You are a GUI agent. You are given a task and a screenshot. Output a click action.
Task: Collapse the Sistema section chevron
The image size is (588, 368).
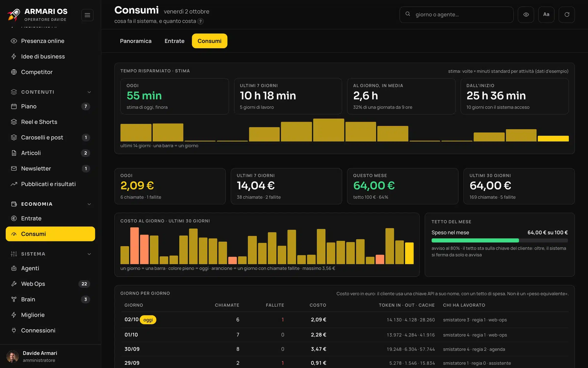pyautogui.click(x=89, y=254)
